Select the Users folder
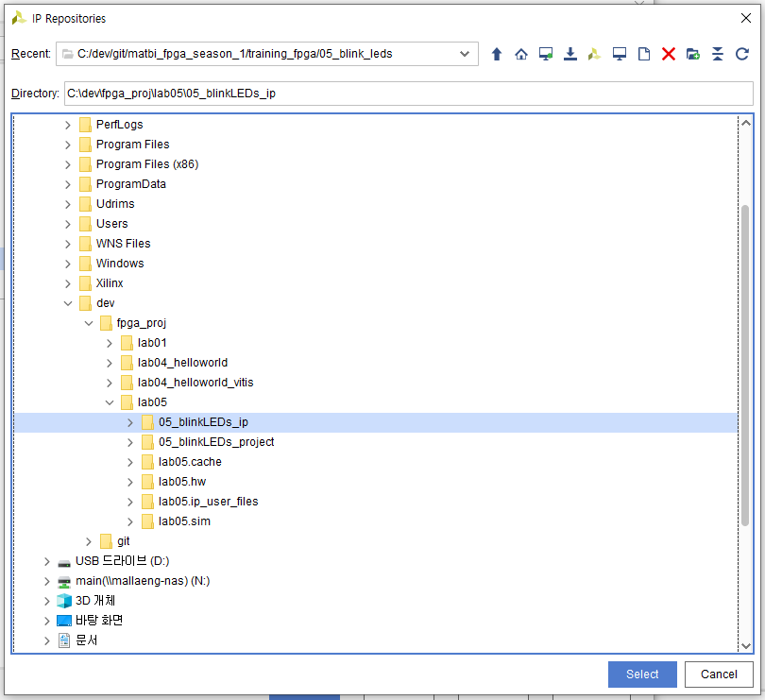 pos(111,224)
